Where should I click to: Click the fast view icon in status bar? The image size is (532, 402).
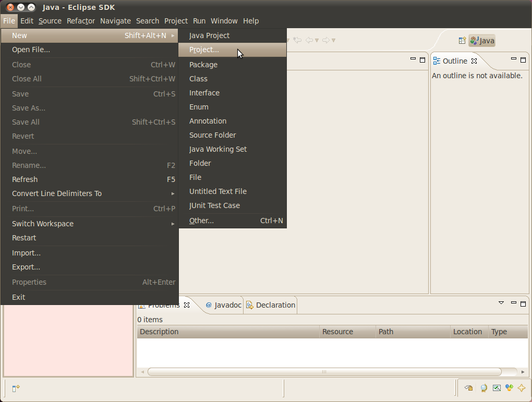[x=16, y=388]
